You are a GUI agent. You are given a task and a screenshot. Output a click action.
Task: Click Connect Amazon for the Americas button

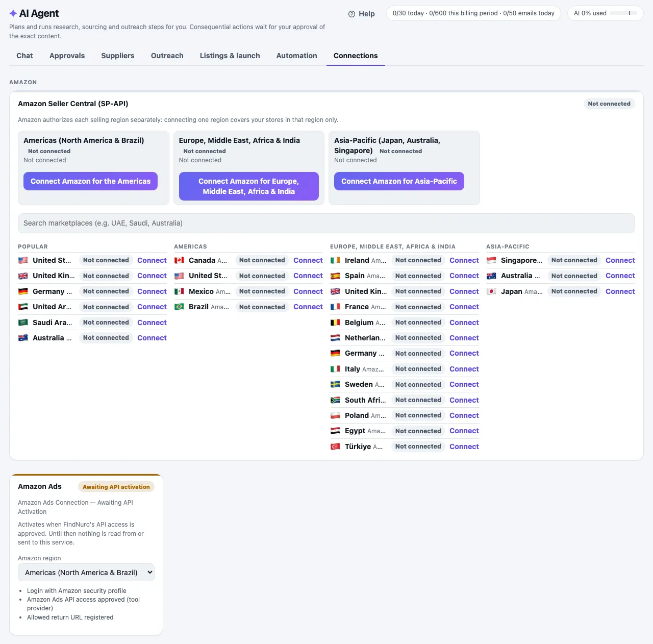[x=90, y=181]
